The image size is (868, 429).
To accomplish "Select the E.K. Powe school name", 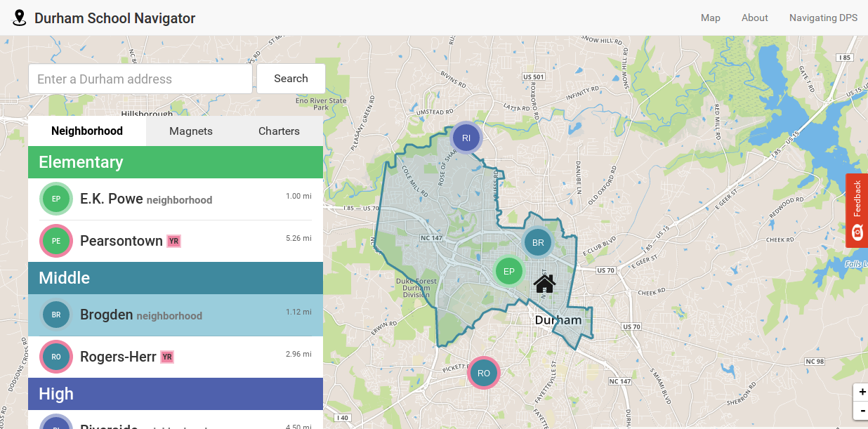I will [x=112, y=199].
